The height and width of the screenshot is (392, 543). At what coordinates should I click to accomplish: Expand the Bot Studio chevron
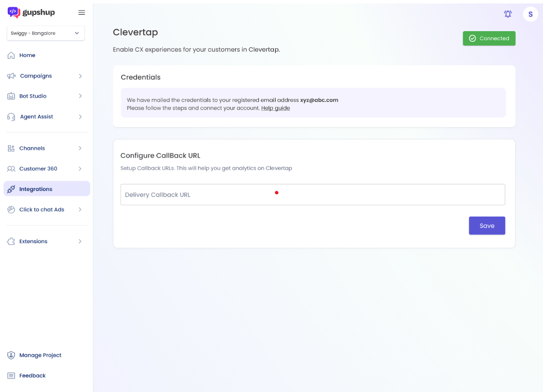tap(80, 96)
